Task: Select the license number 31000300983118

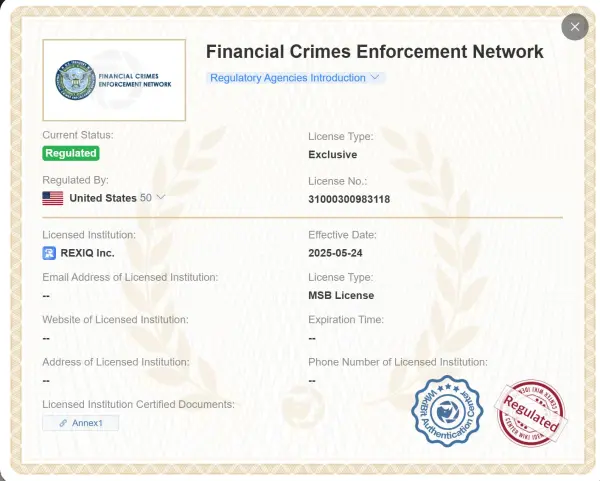Action: tap(349, 199)
